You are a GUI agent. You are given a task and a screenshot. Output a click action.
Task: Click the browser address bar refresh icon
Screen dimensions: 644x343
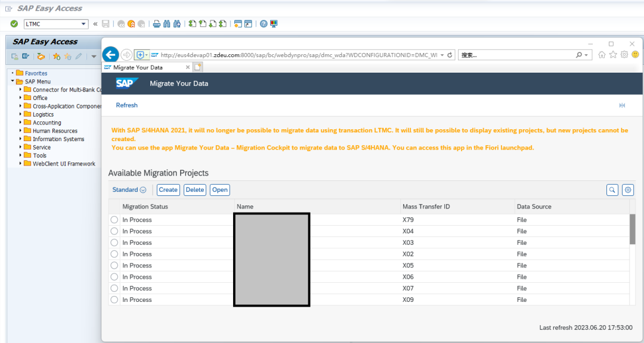[x=450, y=55]
